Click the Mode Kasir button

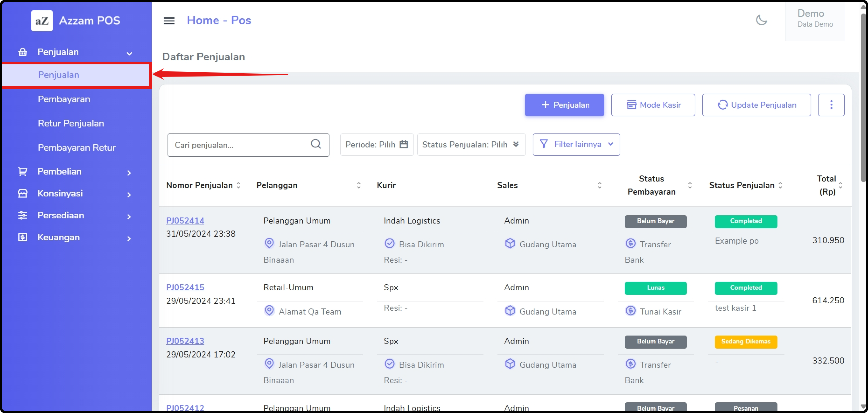[653, 105]
